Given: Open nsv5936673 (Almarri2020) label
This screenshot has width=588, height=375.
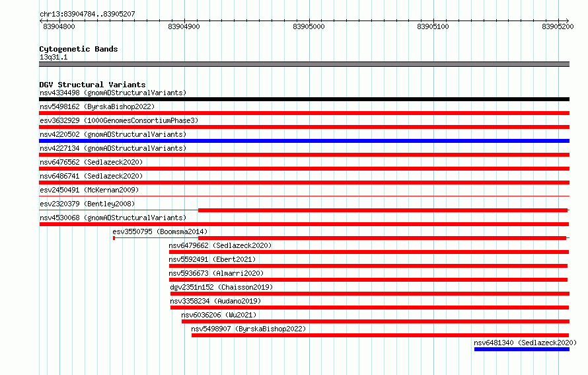Looking at the screenshot, I should [x=216, y=273].
